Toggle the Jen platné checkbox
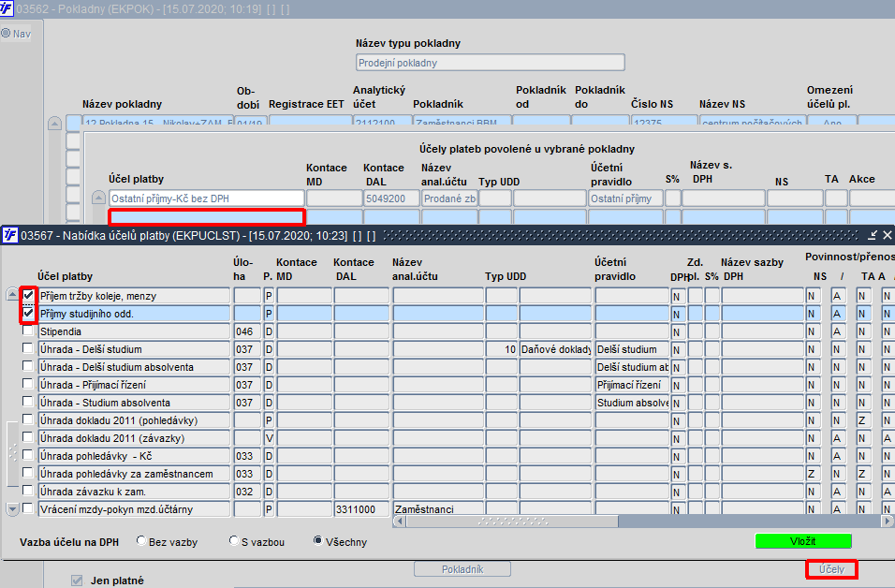The width and height of the screenshot is (895, 588). [x=77, y=581]
